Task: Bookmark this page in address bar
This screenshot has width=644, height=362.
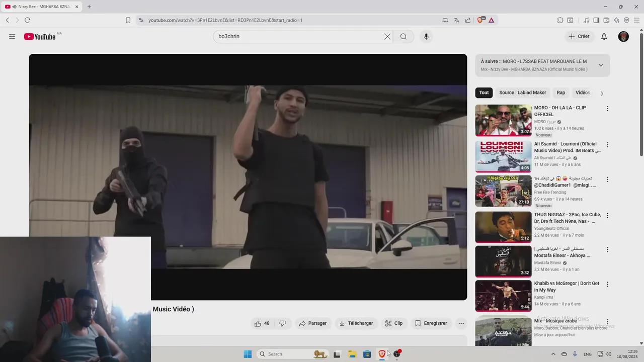Action: click(128, 20)
